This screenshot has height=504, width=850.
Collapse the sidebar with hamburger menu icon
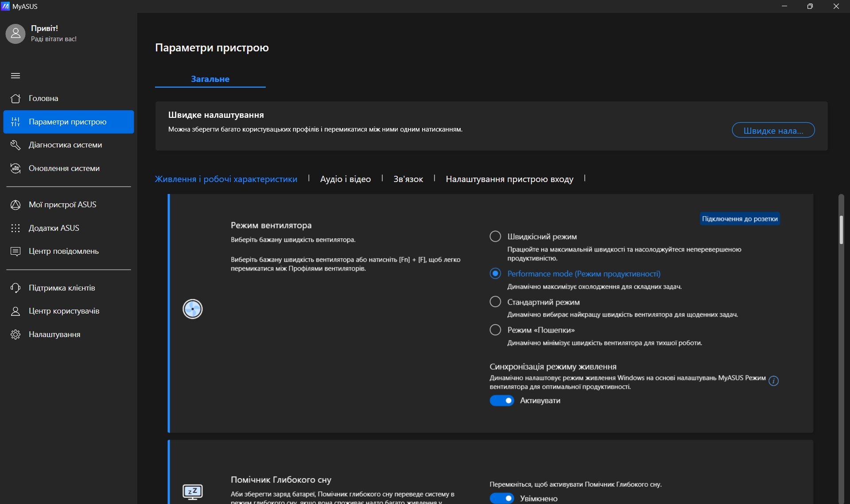16,76
